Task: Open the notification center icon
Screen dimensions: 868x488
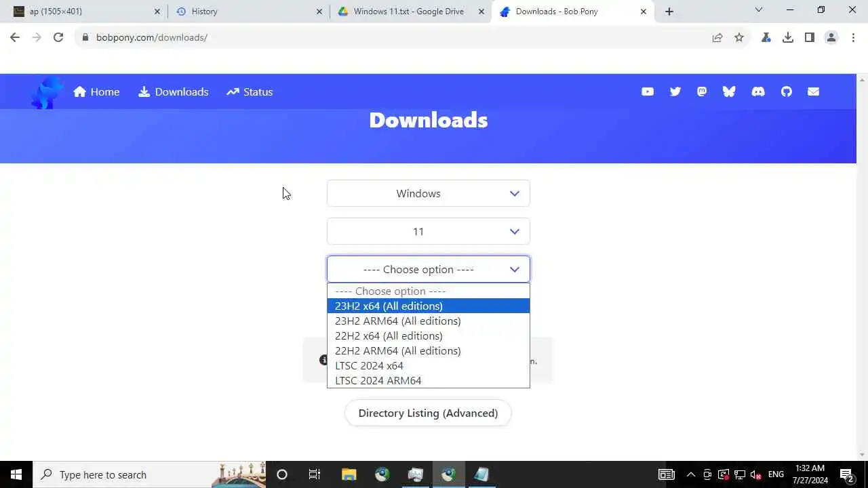Action: click(x=846, y=474)
